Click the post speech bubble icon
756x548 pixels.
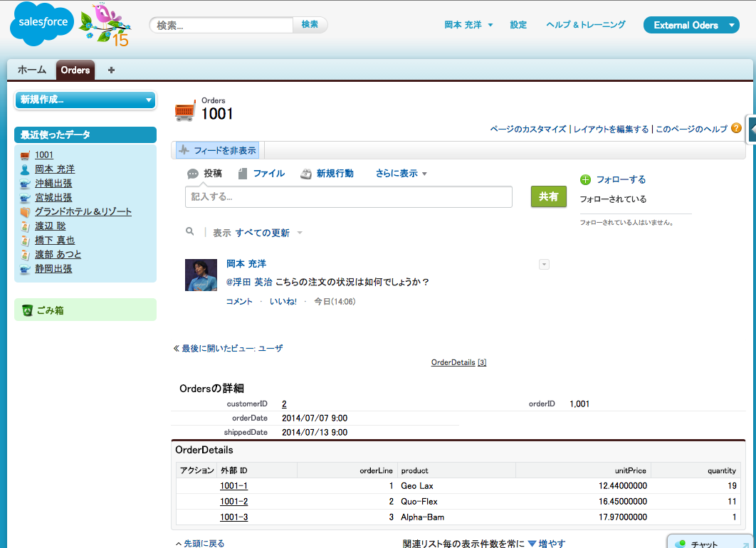pos(193,174)
